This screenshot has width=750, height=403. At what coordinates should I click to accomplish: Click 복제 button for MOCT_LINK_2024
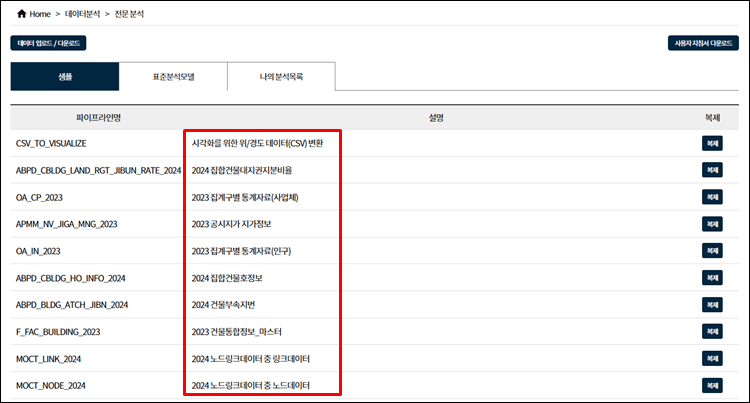pyautogui.click(x=712, y=359)
